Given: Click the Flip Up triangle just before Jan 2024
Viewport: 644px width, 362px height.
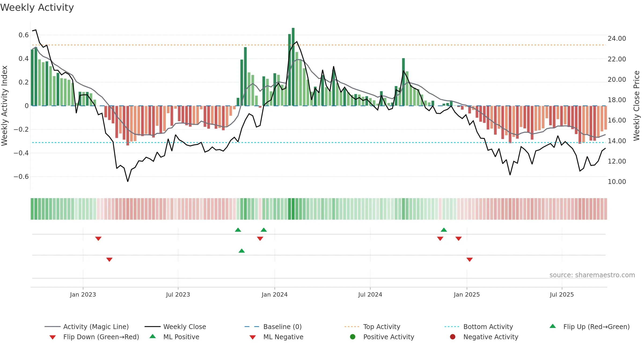Looking at the screenshot, I should [x=264, y=230].
